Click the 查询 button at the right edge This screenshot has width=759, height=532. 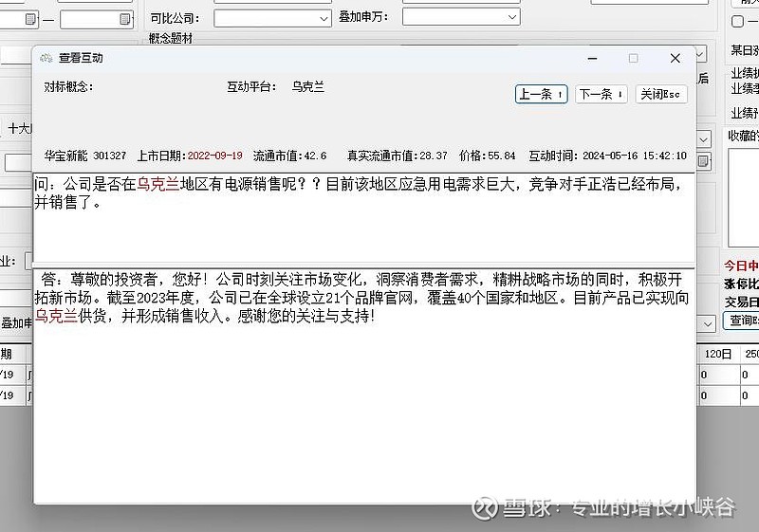pyautogui.click(x=741, y=321)
